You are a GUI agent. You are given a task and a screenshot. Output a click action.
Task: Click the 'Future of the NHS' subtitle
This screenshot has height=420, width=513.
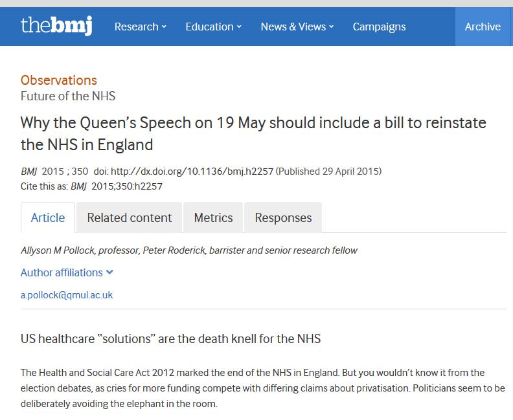coord(68,96)
